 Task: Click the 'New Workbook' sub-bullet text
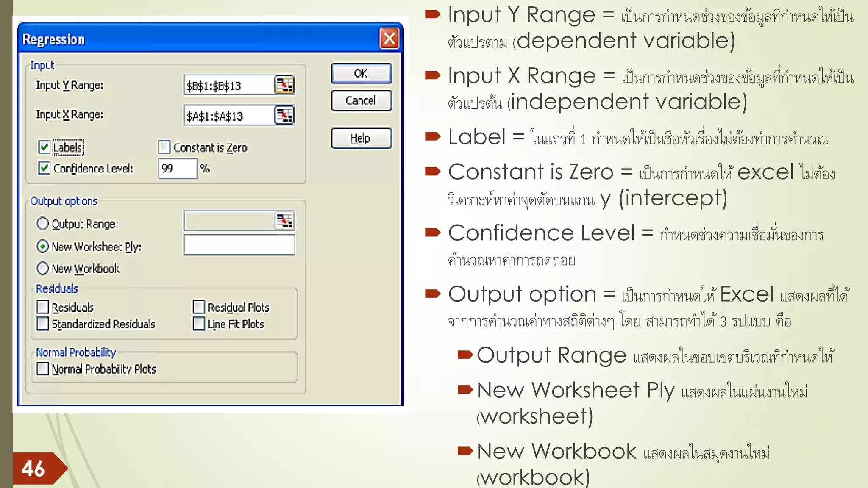pos(556,451)
